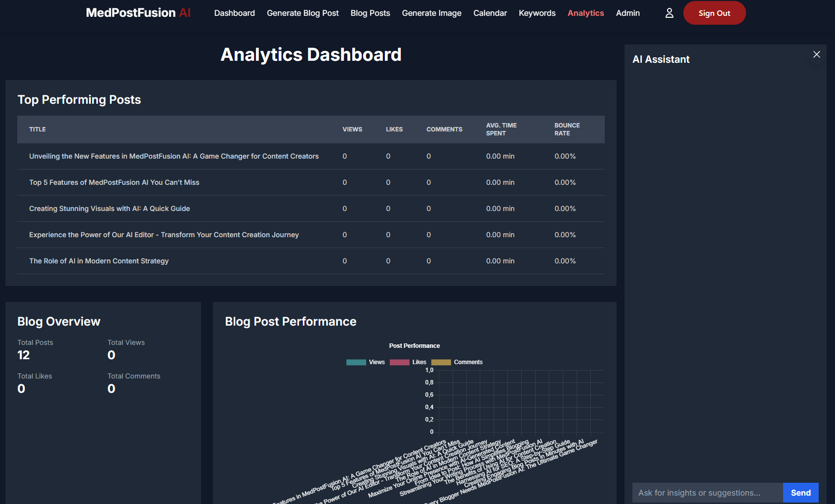Go to Generate Blog Post
Viewport: 835px width, 504px height.
(303, 13)
